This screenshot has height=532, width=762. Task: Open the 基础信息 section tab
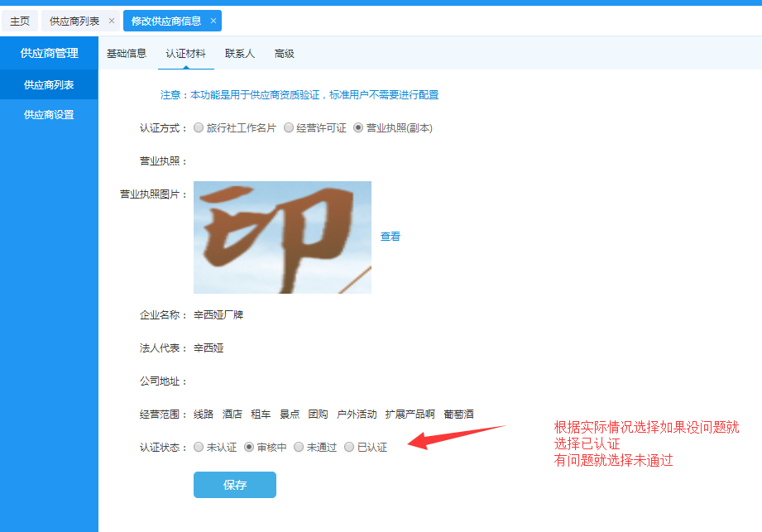click(127, 54)
